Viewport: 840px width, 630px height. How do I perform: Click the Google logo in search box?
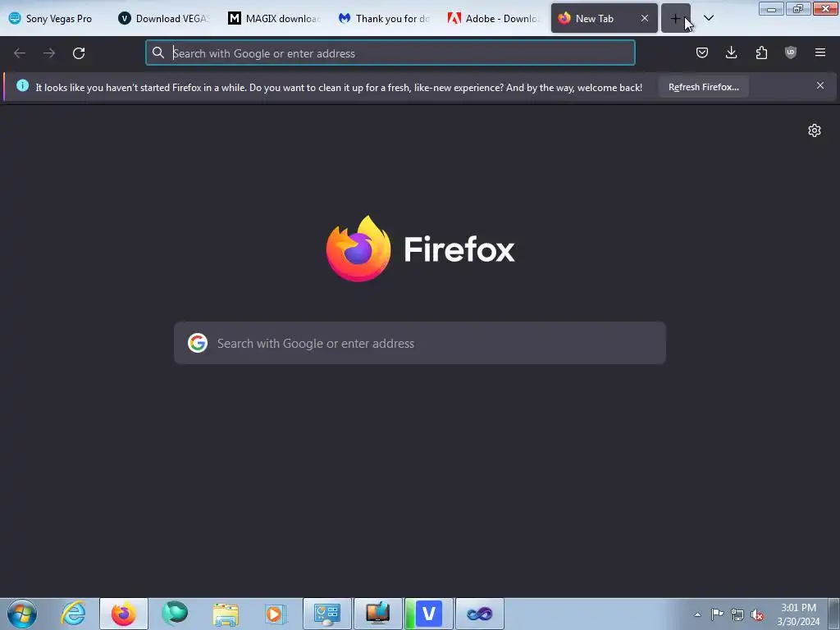point(198,343)
